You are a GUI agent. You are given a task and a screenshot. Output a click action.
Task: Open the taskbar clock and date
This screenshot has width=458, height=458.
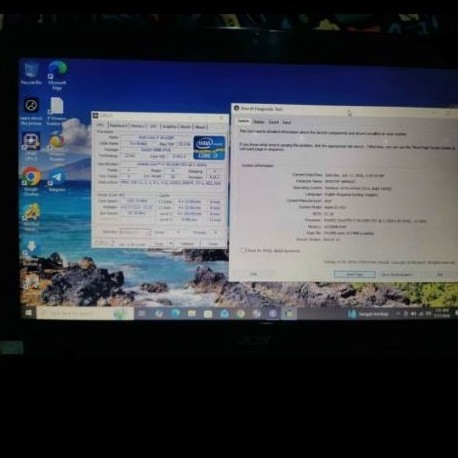pos(442,314)
